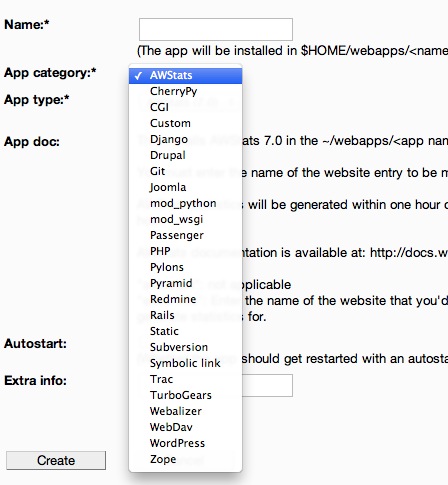This screenshot has width=448, height=485.
Task: Choose Pyramid from the list
Action: (185, 283)
